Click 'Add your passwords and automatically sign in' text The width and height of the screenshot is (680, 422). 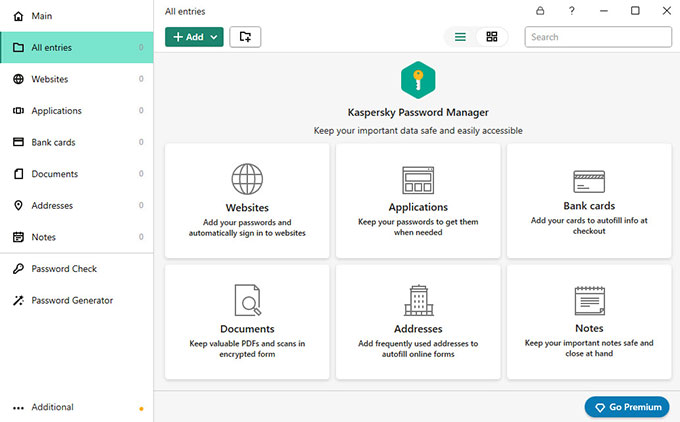[247, 228]
